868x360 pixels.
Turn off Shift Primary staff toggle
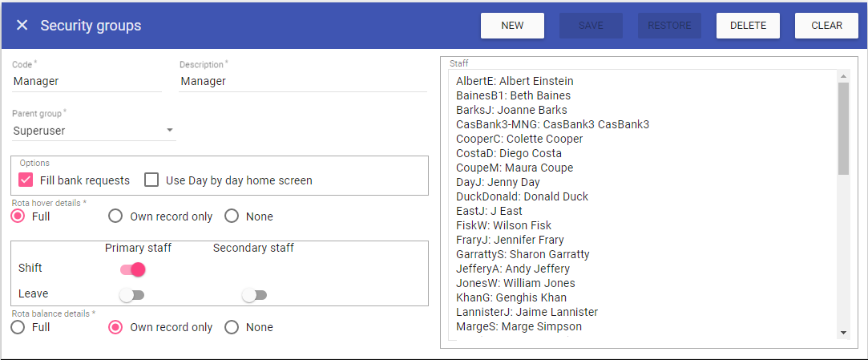point(132,269)
